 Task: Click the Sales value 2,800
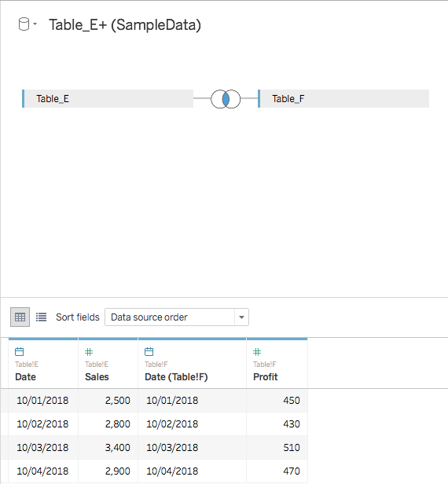click(118, 423)
